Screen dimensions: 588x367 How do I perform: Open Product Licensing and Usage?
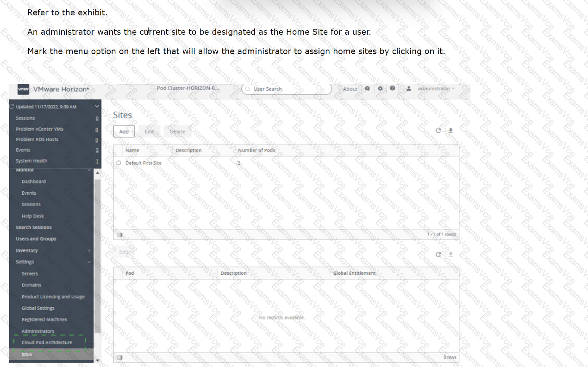53,297
